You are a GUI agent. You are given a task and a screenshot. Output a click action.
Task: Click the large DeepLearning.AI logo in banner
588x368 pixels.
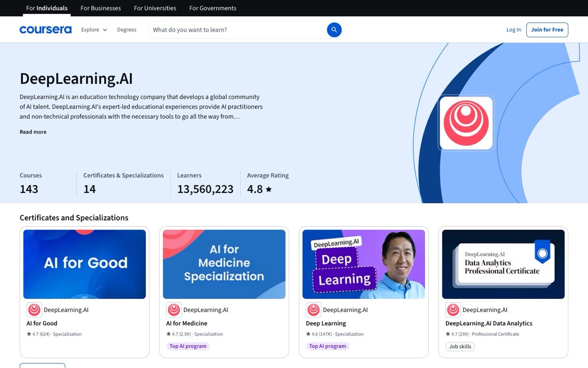(x=466, y=123)
